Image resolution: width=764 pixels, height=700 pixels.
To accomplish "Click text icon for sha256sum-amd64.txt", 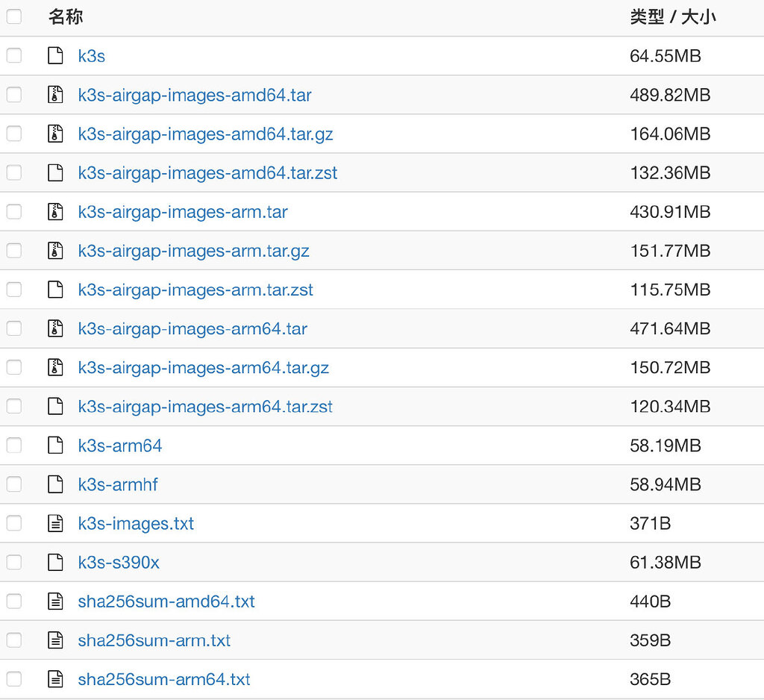I will point(55,601).
